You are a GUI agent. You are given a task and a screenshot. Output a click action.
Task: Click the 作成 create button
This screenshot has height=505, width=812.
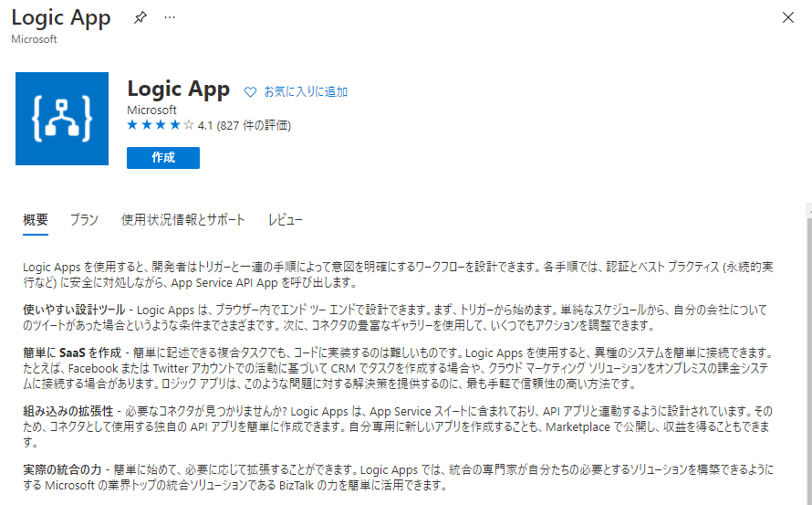[163, 158]
